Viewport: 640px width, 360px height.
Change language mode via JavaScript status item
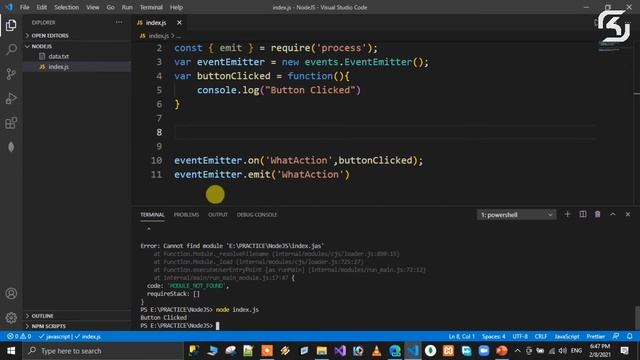point(567,337)
